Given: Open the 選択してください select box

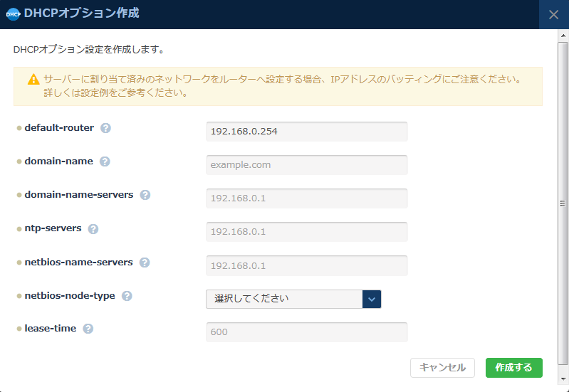Looking at the screenshot, I should 285,299.
